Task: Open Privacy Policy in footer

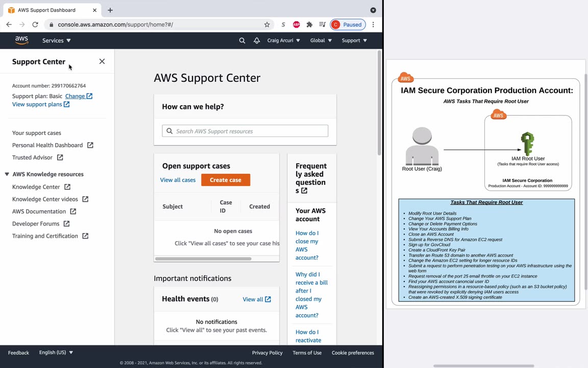Action: [x=267, y=353]
